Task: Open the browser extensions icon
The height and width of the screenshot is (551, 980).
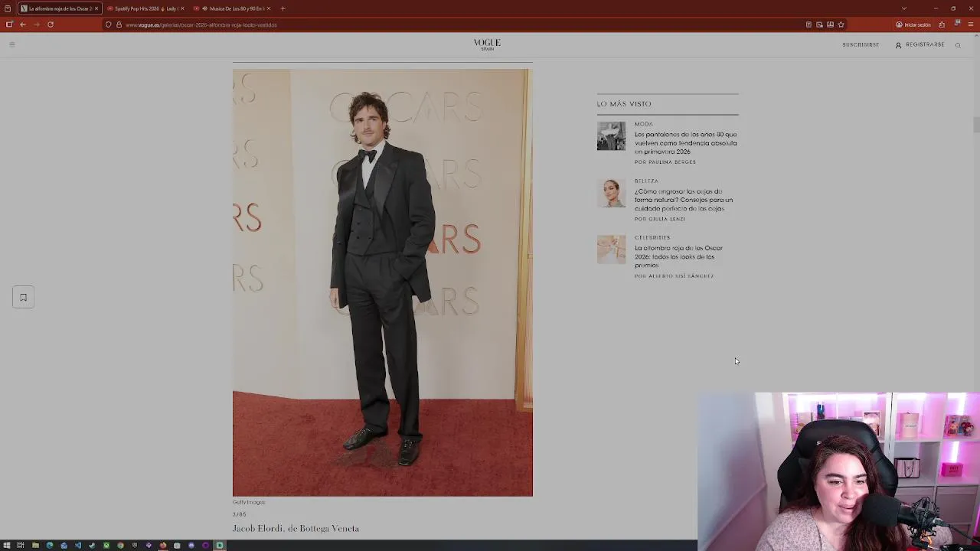Action: tap(942, 24)
